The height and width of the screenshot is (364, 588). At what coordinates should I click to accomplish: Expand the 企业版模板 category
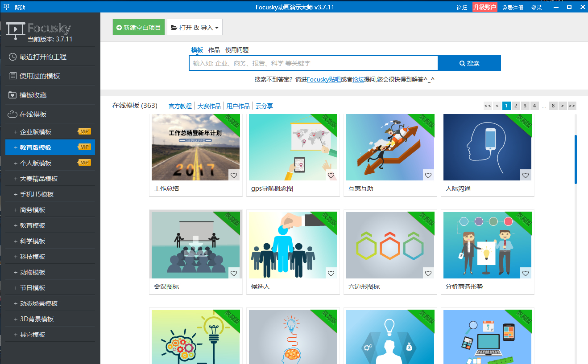click(16, 132)
